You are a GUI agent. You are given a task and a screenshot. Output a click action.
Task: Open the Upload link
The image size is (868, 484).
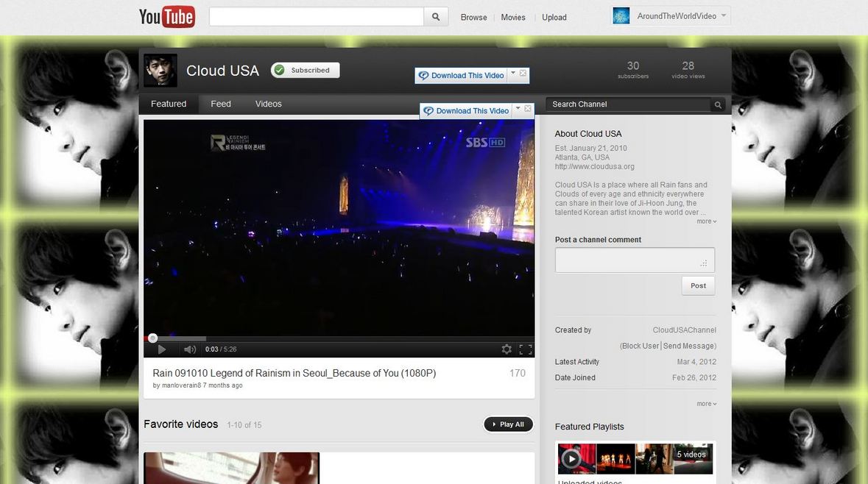(x=554, y=17)
